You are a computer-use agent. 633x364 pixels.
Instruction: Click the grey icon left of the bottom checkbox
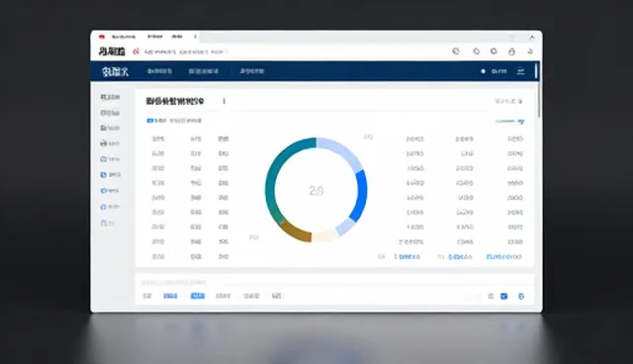(491, 296)
